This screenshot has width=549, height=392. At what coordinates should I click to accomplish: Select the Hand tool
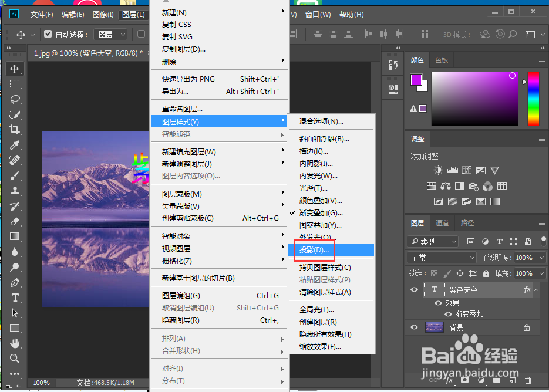(x=14, y=343)
